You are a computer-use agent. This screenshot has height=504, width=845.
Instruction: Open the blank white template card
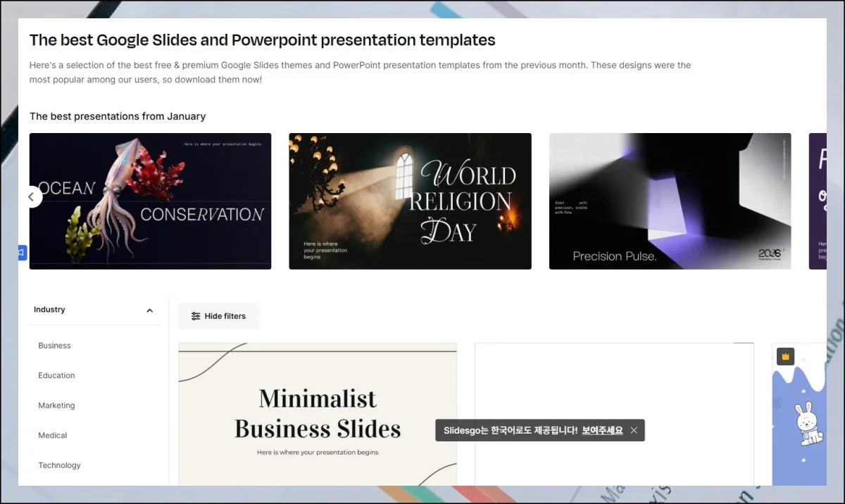(x=614, y=380)
